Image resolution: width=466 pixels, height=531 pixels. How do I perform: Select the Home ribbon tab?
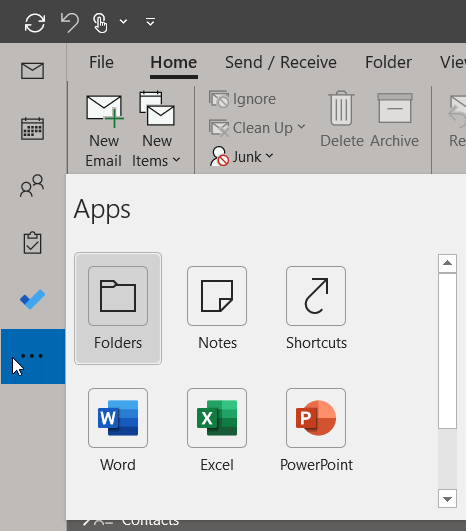click(174, 62)
